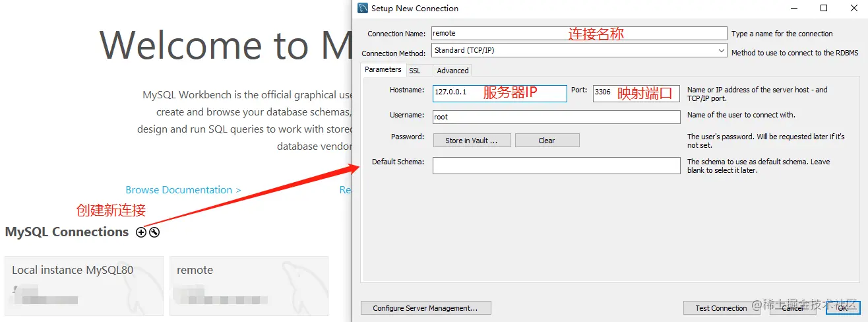The width and height of the screenshot is (868, 322).
Task: Click the Cancel button
Action: coord(792,308)
